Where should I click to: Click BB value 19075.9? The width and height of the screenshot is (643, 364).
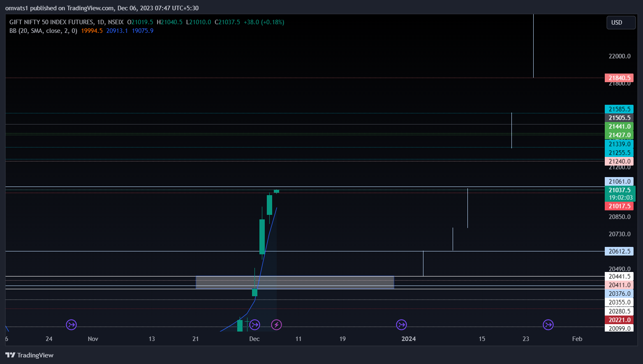click(143, 31)
